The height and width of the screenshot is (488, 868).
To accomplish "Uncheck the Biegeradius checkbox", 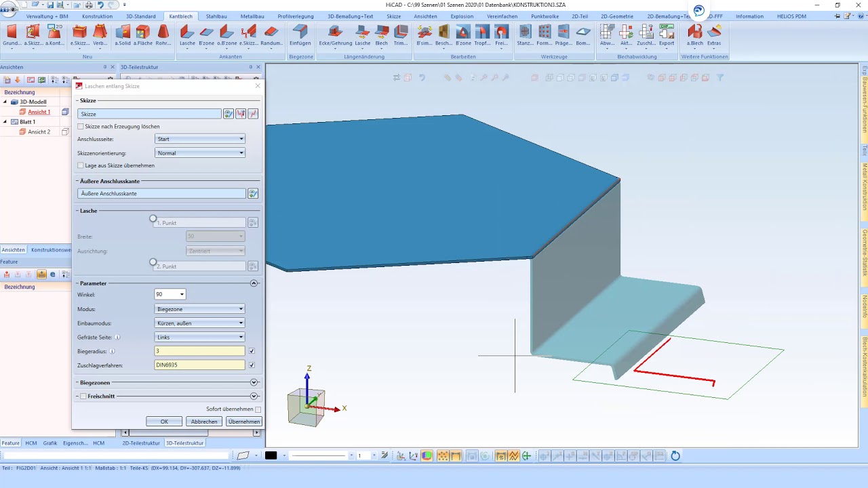I will point(252,351).
